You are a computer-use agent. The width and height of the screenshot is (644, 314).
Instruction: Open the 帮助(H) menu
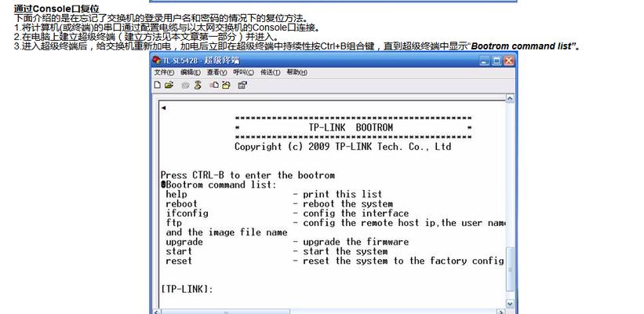[297, 72]
